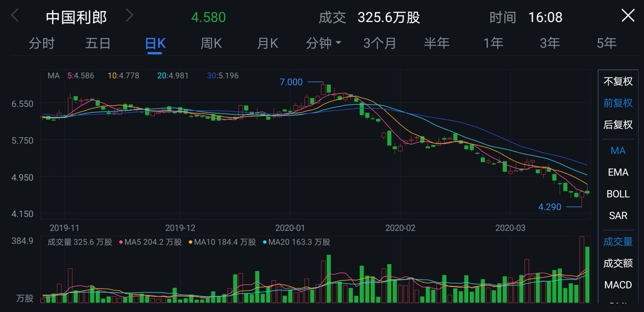This screenshot has height=312, width=644.
Task: Click the MA20 163.3 万股 volume legend
Action: click(x=297, y=242)
